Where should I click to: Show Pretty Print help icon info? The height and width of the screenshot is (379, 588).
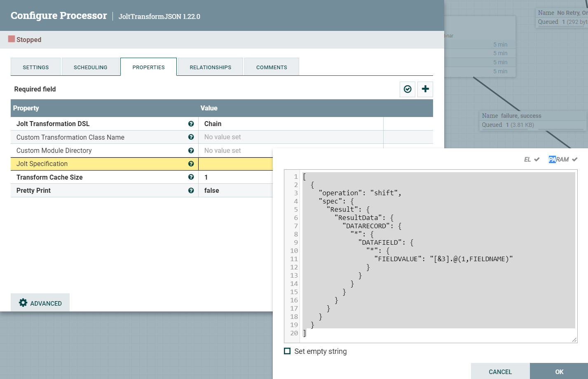point(191,190)
